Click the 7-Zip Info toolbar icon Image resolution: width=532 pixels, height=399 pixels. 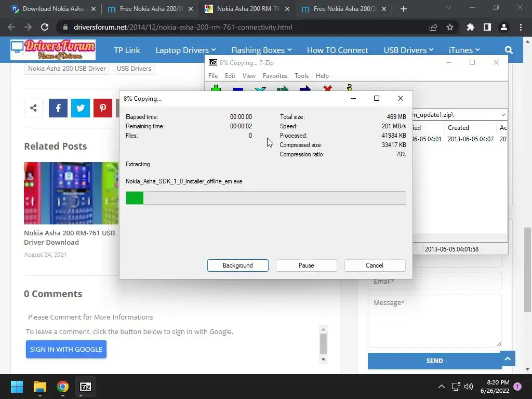350,87
